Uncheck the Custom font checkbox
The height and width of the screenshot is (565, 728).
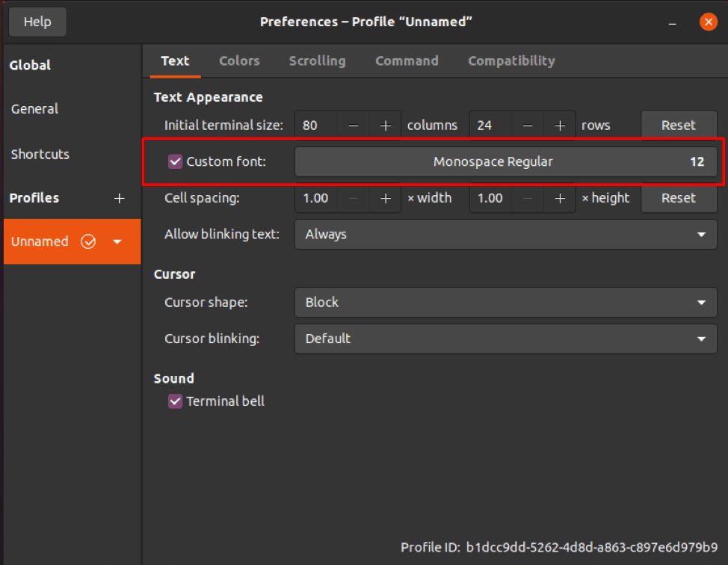pos(174,161)
